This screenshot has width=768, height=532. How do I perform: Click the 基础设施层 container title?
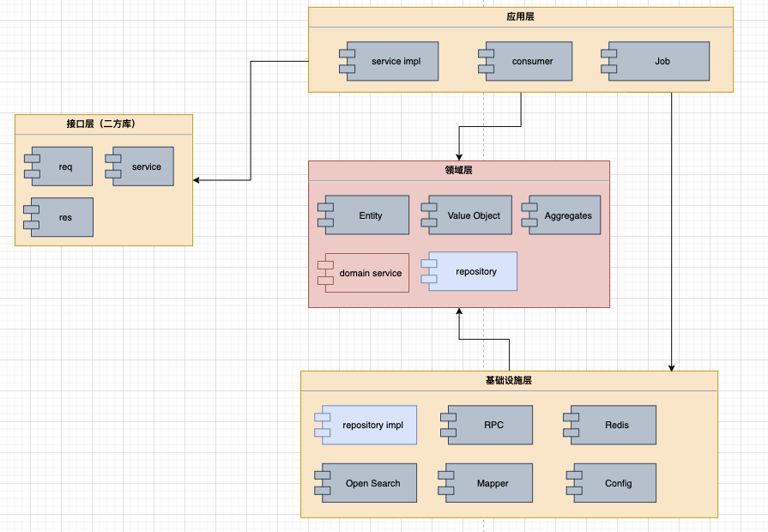(x=508, y=381)
